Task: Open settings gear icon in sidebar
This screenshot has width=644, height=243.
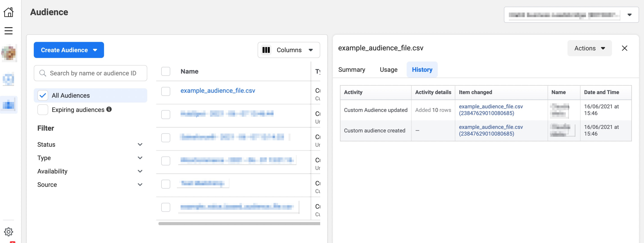Action: pos(8,231)
